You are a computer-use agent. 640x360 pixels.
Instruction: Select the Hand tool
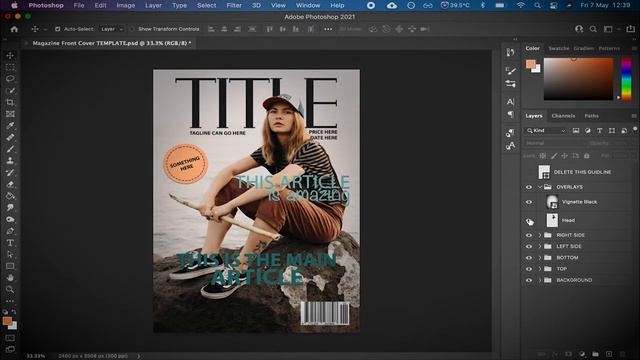pos(10,278)
